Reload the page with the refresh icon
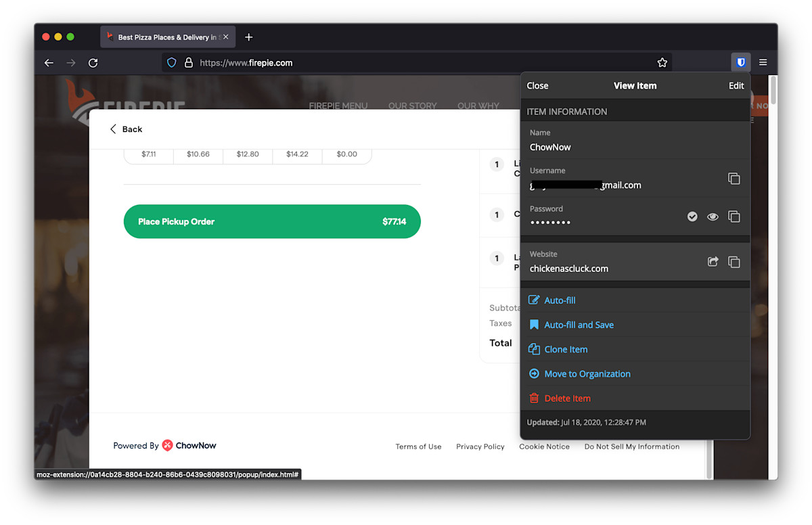812x525 pixels. click(93, 62)
